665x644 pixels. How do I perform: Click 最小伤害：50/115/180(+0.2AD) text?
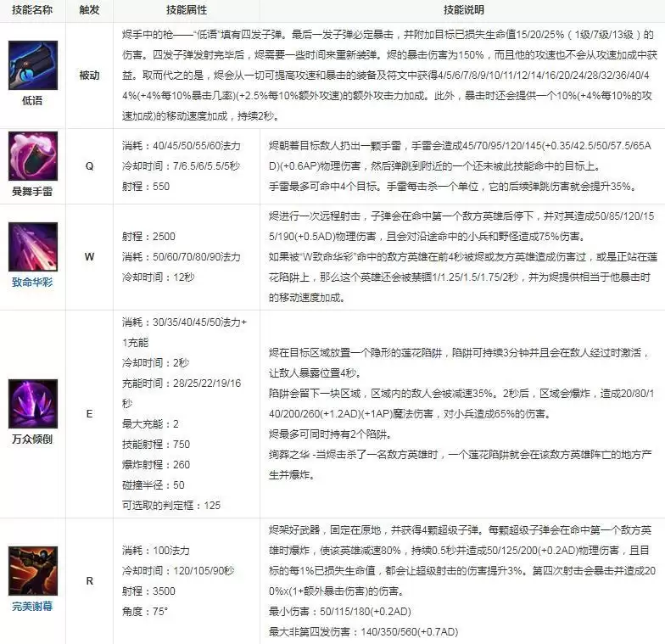pyautogui.click(x=339, y=611)
